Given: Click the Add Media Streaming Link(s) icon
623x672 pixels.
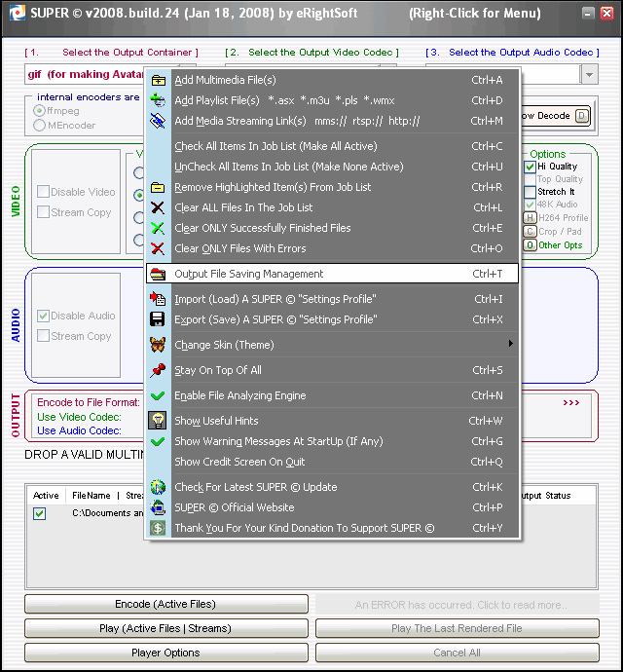Looking at the screenshot, I should pyautogui.click(x=158, y=121).
